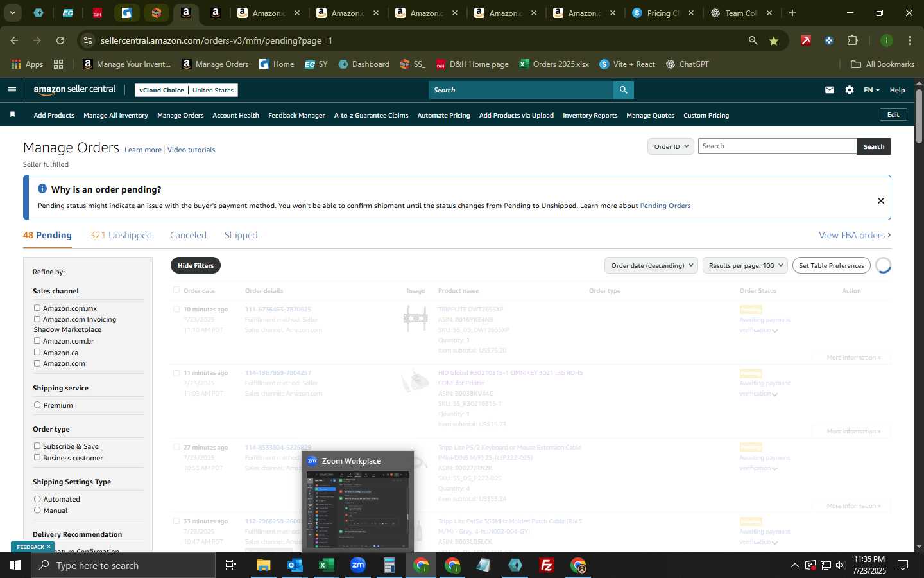Image resolution: width=924 pixels, height=578 pixels.
Task: Open Zoom from the taskbar
Action: tap(358, 565)
